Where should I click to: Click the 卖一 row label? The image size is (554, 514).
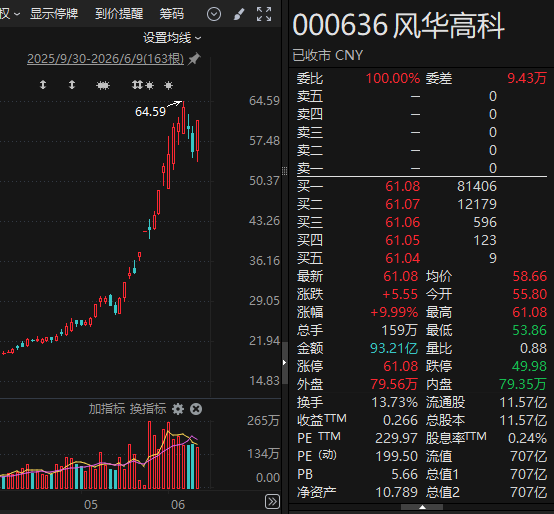(310, 168)
